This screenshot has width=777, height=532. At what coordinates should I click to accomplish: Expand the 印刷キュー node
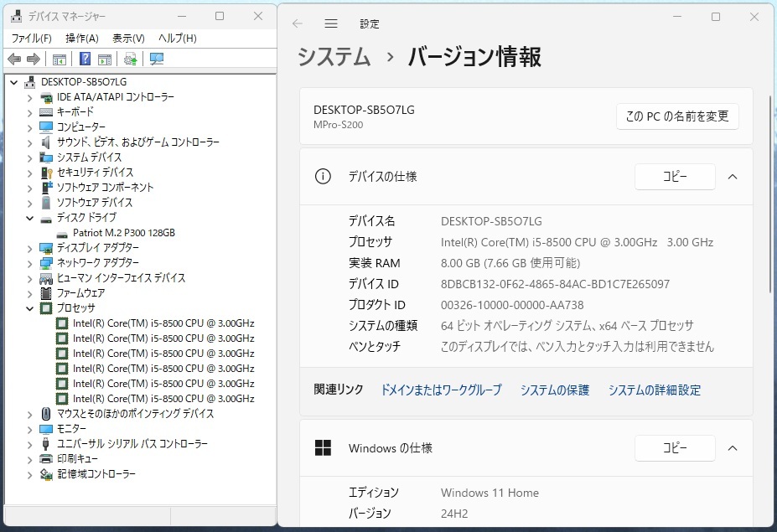click(x=29, y=460)
